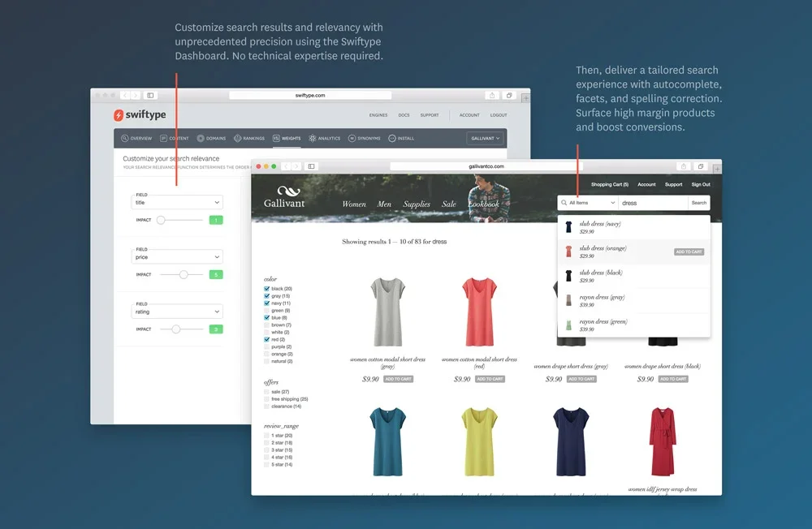The height and width of the screenshot is (529, 812).
Task: Click the share icon in swiftype.com browser toolbar
Action: click(x=492, y=95)
